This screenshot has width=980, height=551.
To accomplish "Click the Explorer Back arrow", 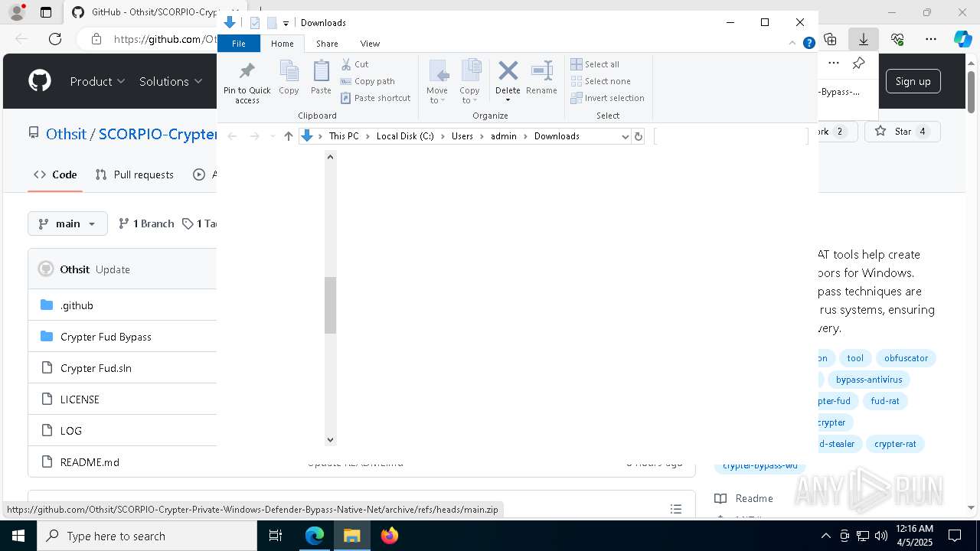I will [x=232, y=136].
